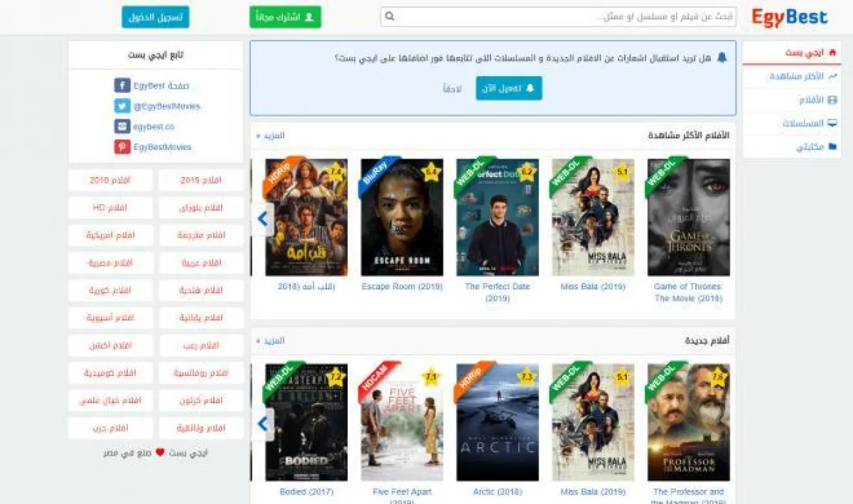The width and height of the screenshot is (853, 504).
Task: Open the Arctic (2018) movie poster
Action: (x=498, y=422)
